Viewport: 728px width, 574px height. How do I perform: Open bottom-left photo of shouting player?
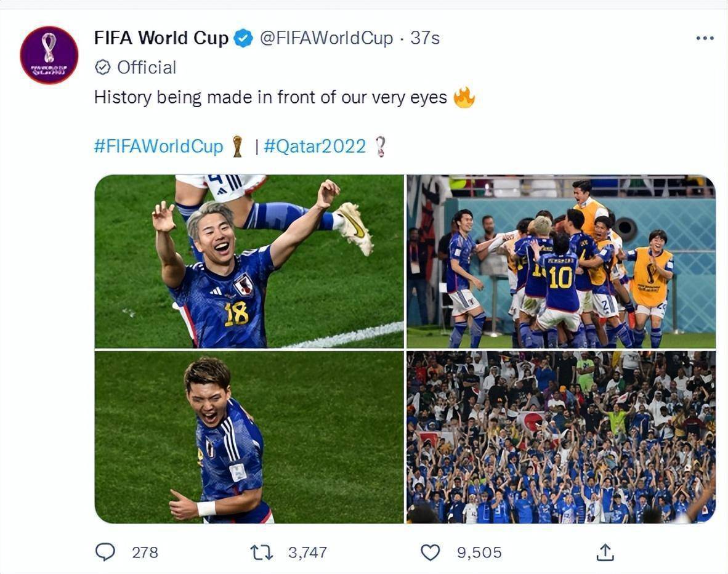pos(249,437)
